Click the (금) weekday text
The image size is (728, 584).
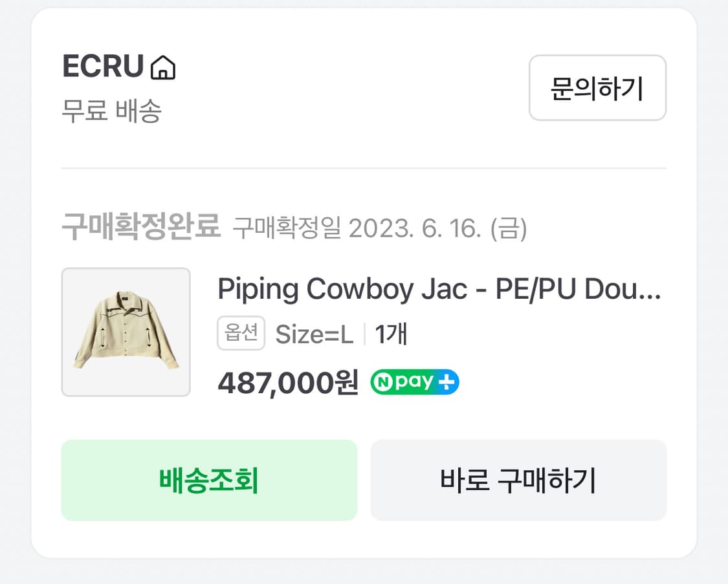point(509,228)
